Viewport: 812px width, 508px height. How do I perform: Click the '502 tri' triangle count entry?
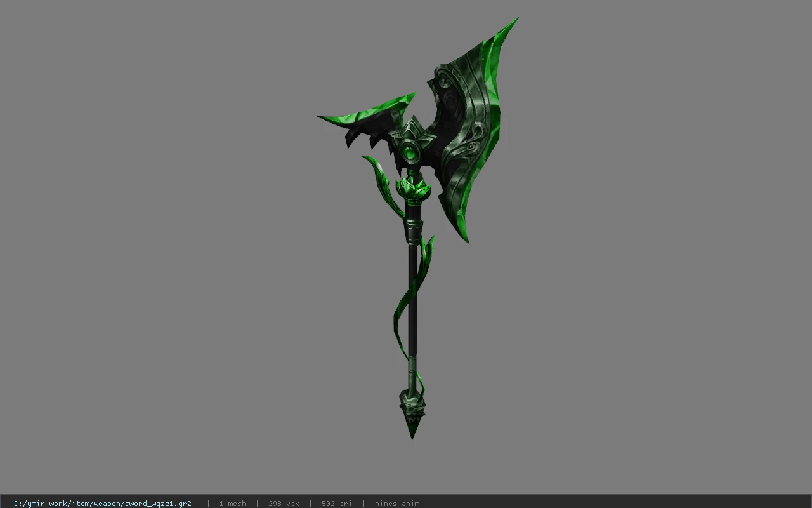point(336,504)
